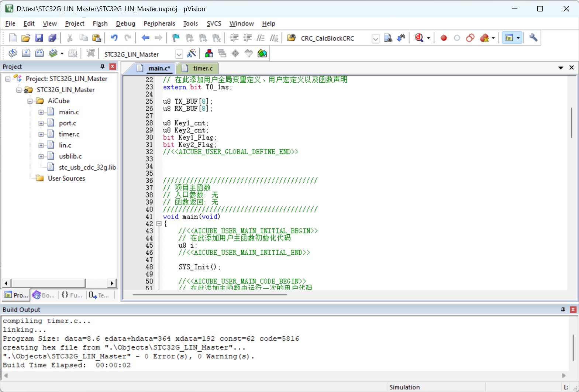Image resolution: width=579 pixels, height=392 pixels.
Task: Toggle the Build Output autohide pin
Action: coord(563,309)
